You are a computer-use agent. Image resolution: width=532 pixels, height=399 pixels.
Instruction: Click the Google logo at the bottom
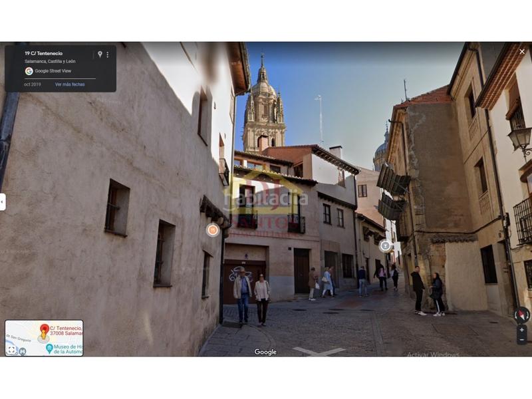tap(265, 352)
